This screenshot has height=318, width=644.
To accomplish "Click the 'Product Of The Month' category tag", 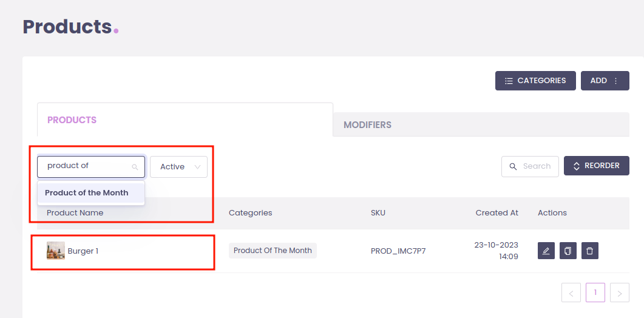I will click(273, 251).
